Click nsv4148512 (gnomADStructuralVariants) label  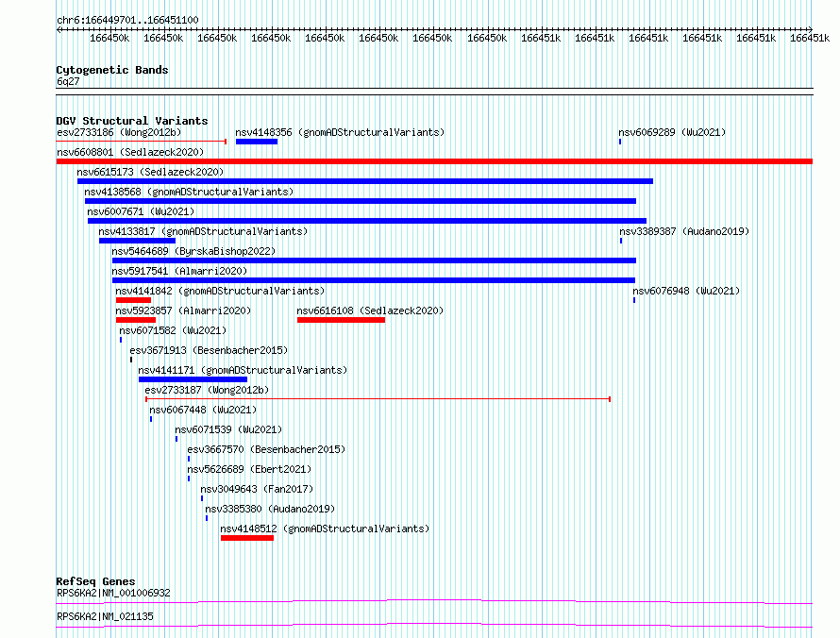coord(325,529)
